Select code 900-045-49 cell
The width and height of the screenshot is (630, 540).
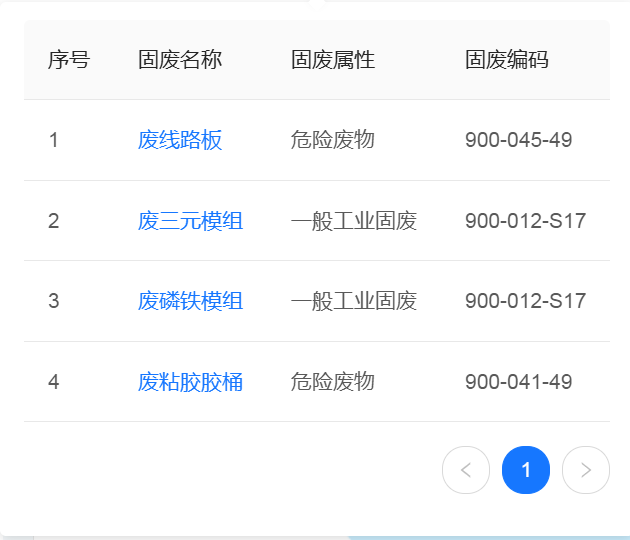point(518,140)
